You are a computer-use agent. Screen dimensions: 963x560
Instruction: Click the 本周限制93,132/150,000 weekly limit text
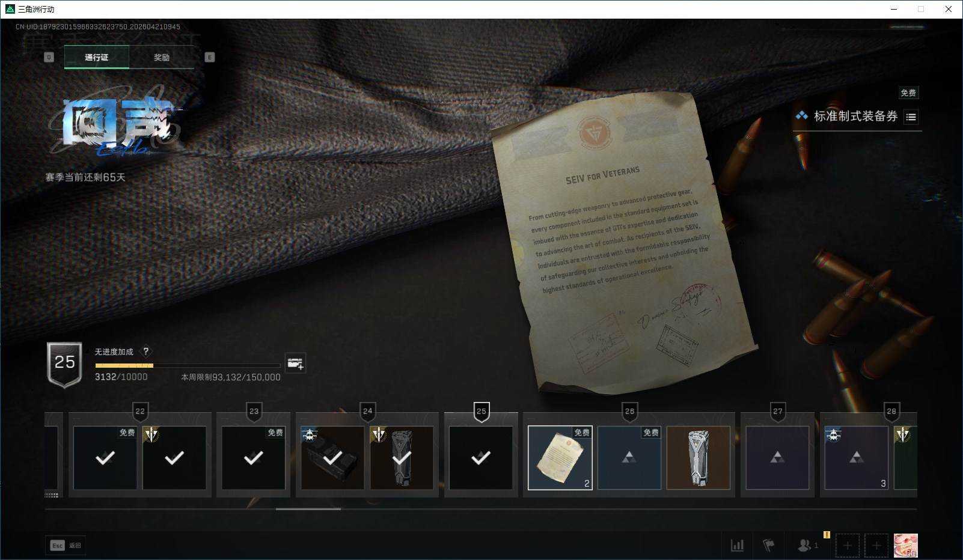point(231,377)
